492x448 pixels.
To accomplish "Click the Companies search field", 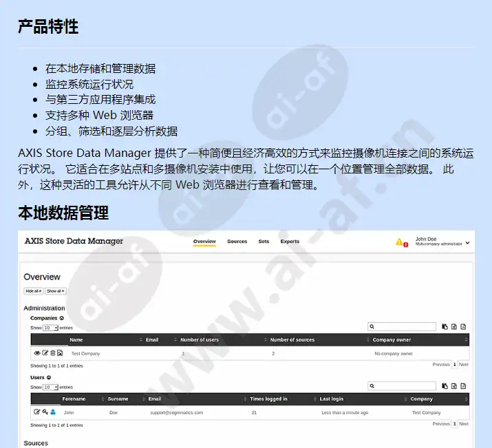I will click(x=402, y=327).
